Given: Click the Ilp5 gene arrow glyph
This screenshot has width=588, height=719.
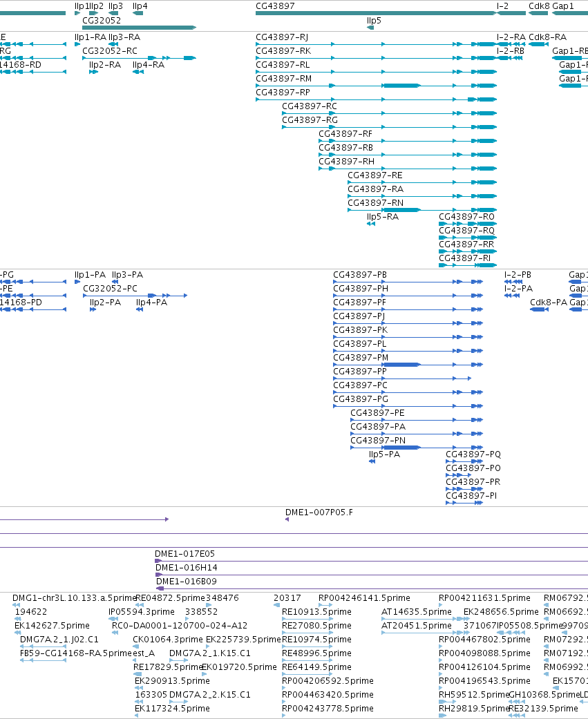Looking at the screenshot, I should pyautogui.click(x=370, y=28).
